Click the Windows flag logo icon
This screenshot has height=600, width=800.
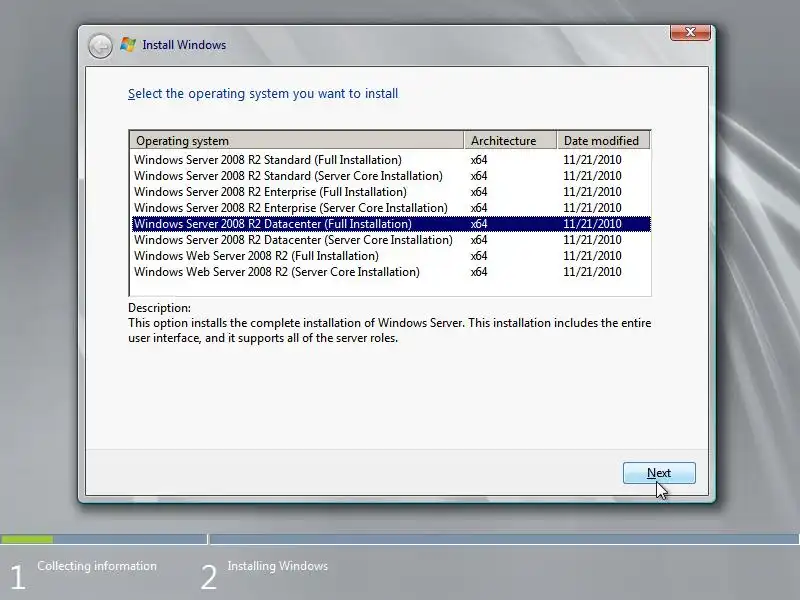(x=128, y=45)
